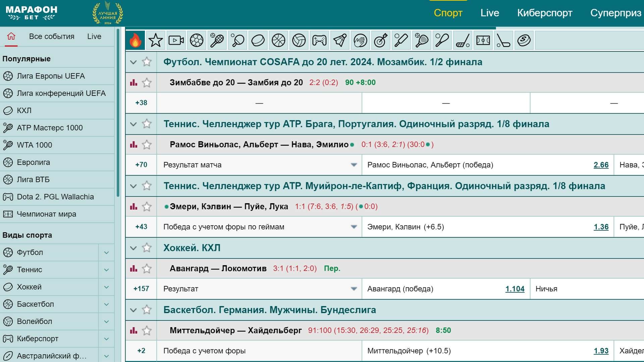
Task: Add Эмери, Кэлвин — Пуйе match to favorites
Action: coord(147,207)
